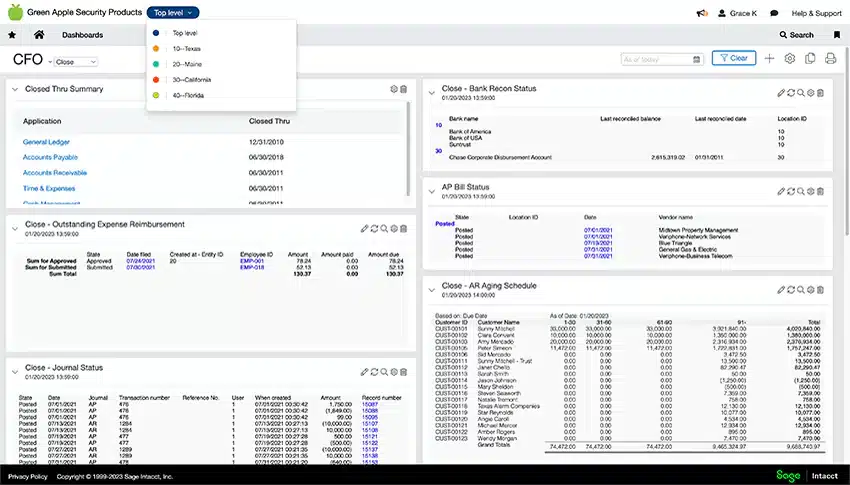This screenshot has height=485, width=850.
Task: Refresh the AP Bill Status component
Action: tap(791, 191)
